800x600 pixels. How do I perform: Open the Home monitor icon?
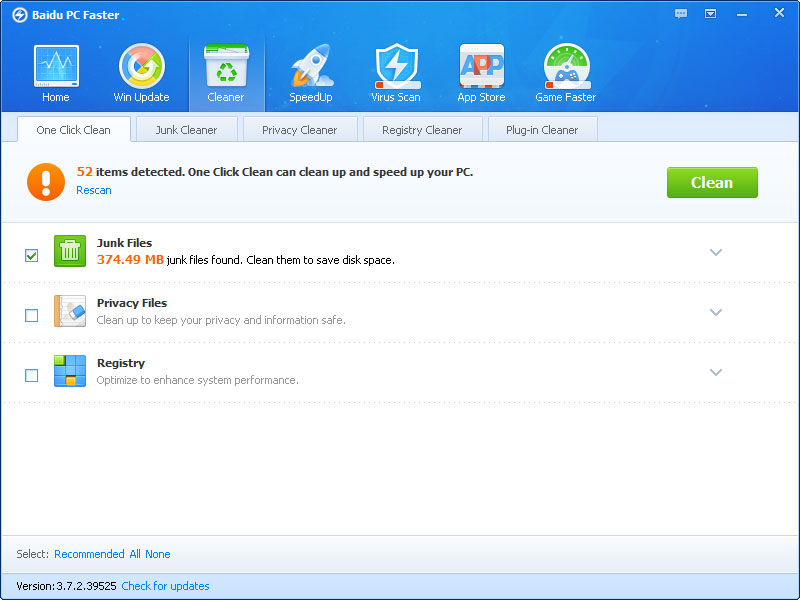(x=56, y=66)
